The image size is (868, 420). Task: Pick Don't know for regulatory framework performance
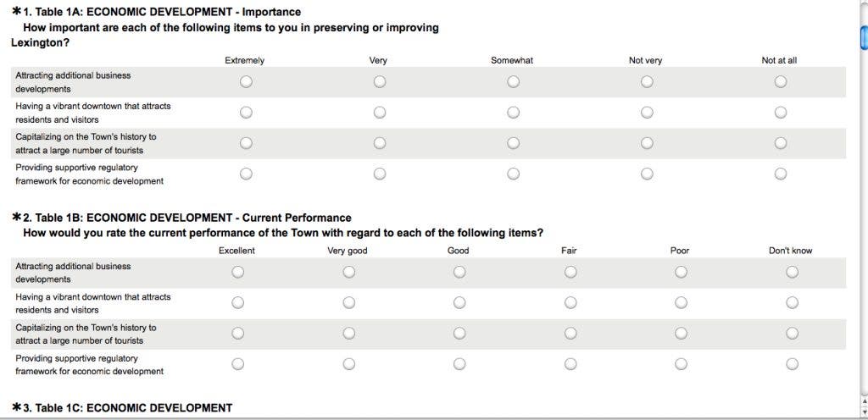coord(792,364)
